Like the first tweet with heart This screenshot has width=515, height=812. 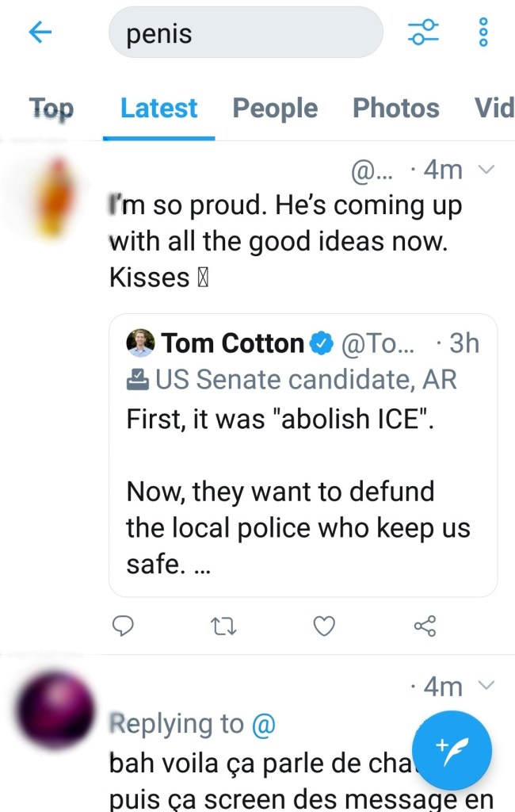[x=323, y=626]
